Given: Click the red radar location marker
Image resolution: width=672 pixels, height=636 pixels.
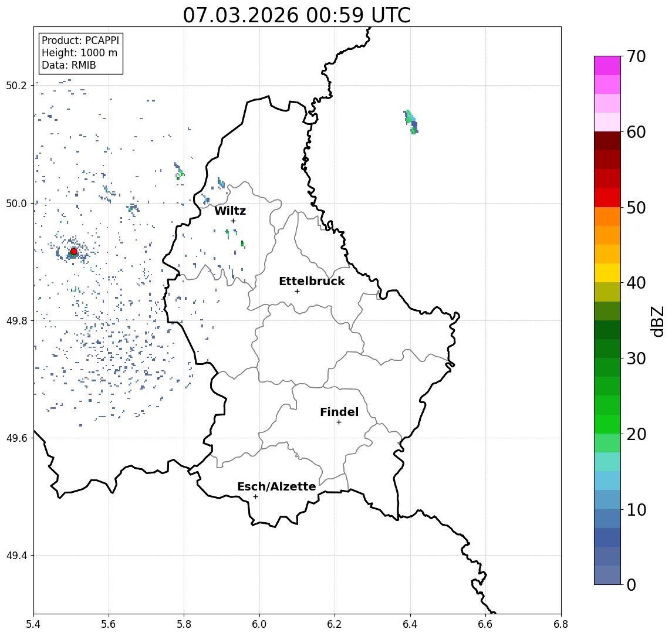Looking at the screenshot, I should pos(74,252).
